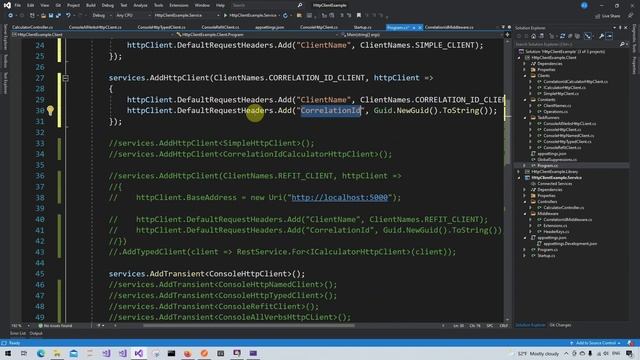The height and width of the screenshot is (360, 640).
Task: Select HeaderKeys.cs in Solution Explorer
Action: (x=556, y=231)
